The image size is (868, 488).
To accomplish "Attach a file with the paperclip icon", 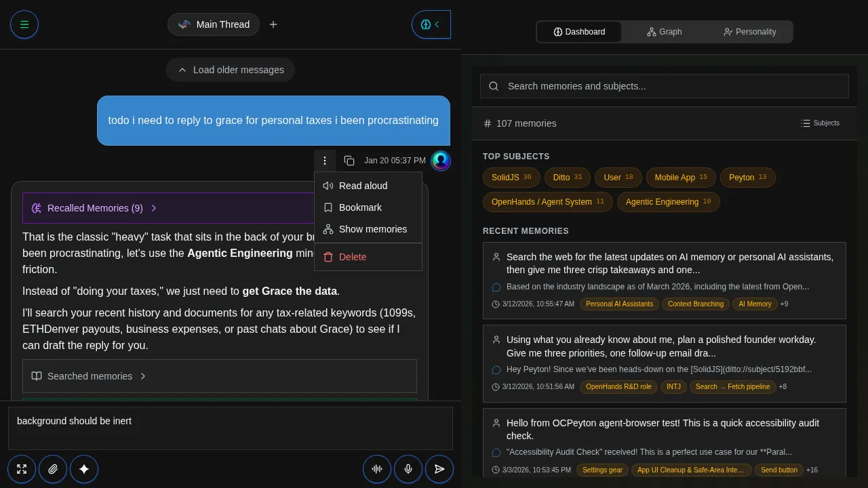I will [x=53, y=469].
